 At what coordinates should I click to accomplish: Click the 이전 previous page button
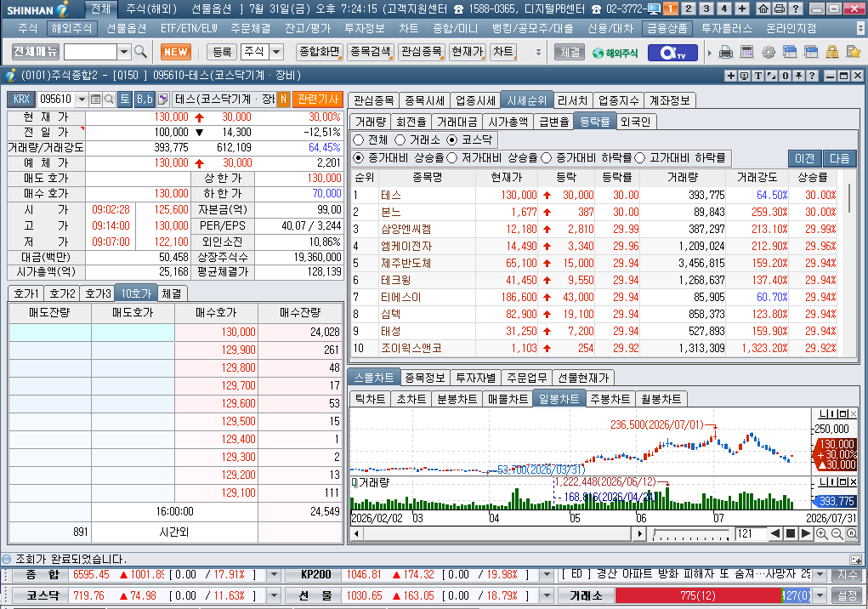(804, 159)
